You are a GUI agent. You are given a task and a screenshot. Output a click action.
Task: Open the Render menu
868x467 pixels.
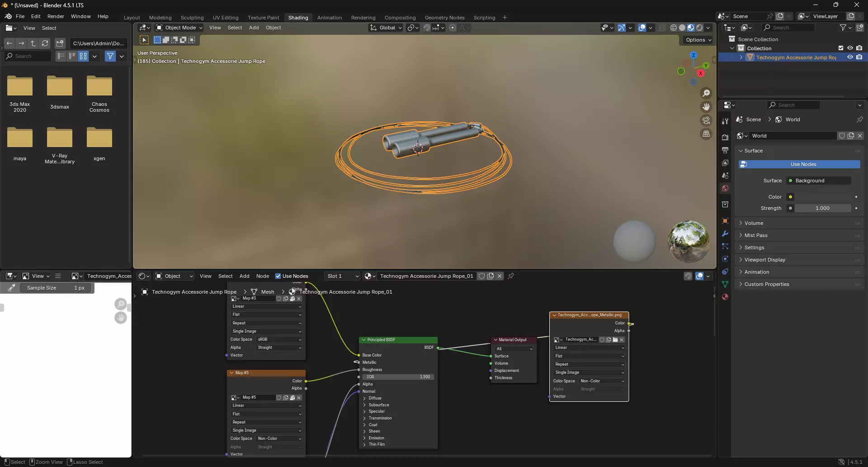click(56, 16)
